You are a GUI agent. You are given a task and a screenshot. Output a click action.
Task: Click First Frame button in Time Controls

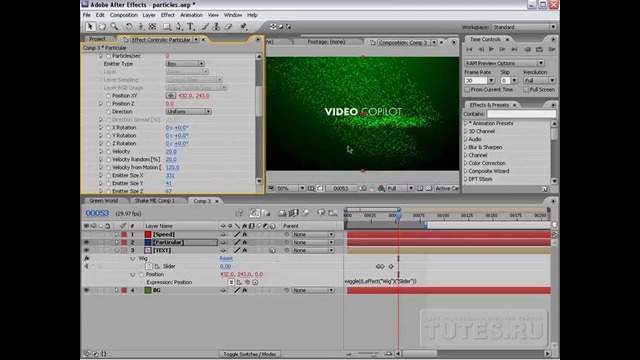(469, 49)
